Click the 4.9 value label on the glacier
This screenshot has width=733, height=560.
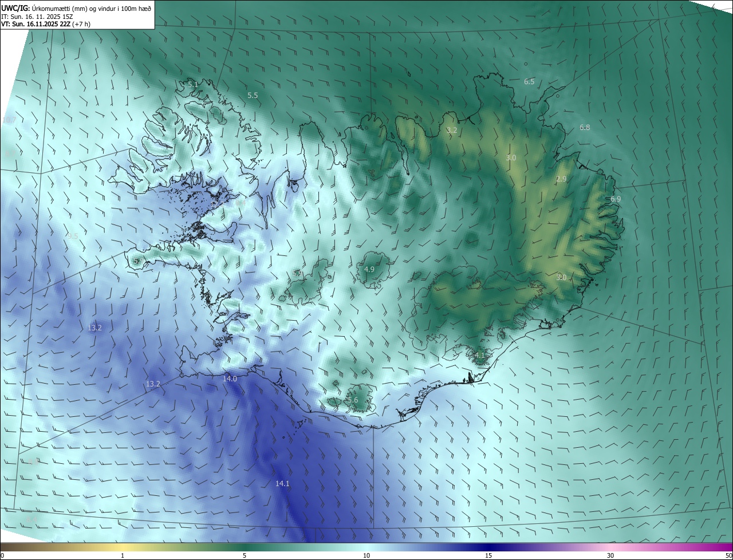tap(369, 270)
